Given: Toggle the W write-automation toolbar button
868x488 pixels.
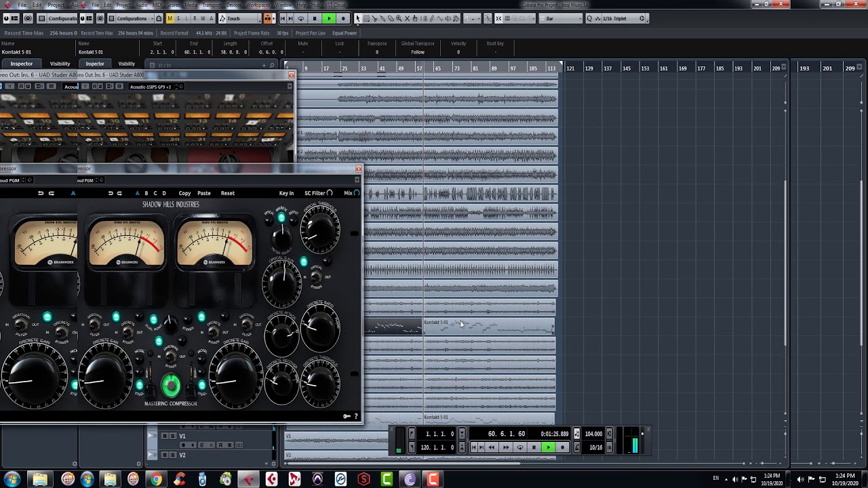Looking at the screenshot, I should [x=203, y=18].
